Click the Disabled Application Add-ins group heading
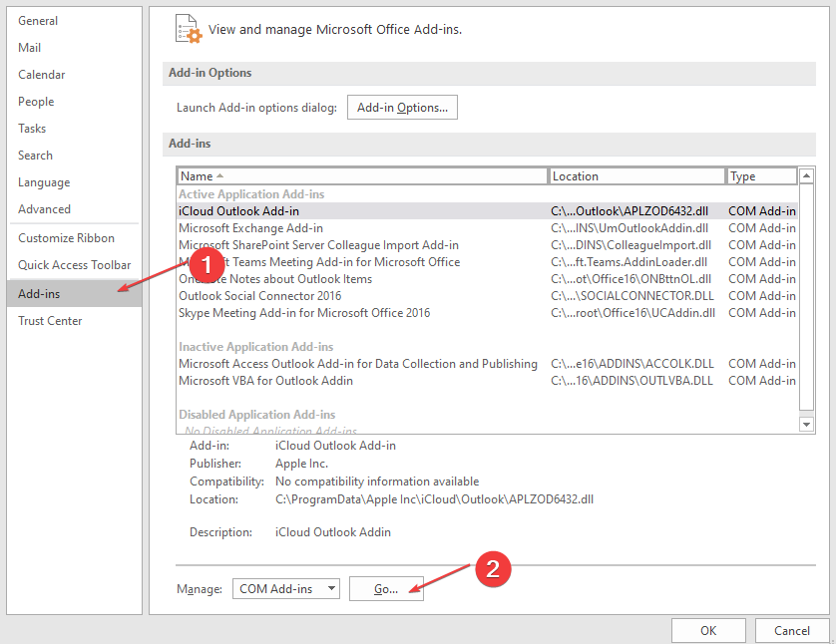The image size is (836, 644). [257, 415]
